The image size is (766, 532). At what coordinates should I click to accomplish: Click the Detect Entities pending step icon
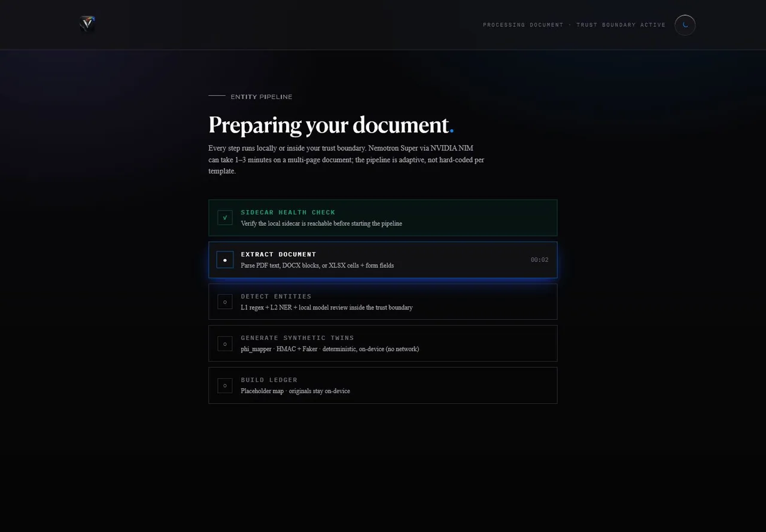(225, 302)
